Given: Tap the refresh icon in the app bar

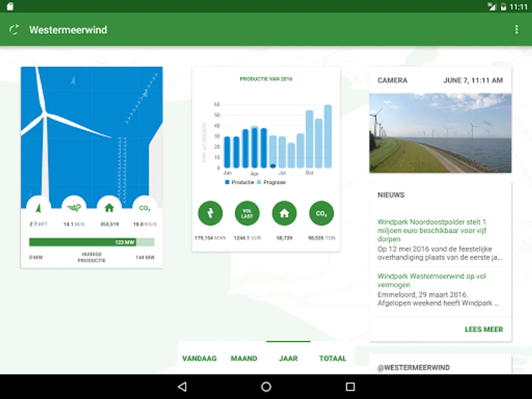Looking at the screenshot, I should [x=14, y=30].
